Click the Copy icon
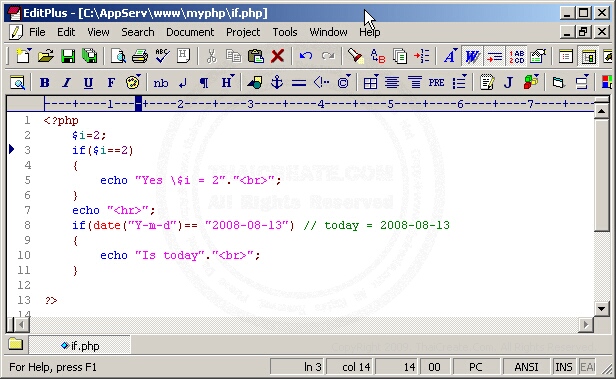The width and height of the screenshot is (616, 379). 233,56
